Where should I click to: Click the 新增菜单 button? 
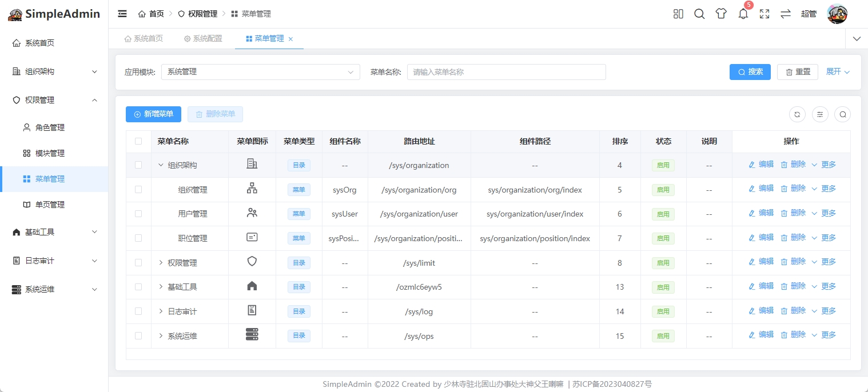[x=153, y=114]
